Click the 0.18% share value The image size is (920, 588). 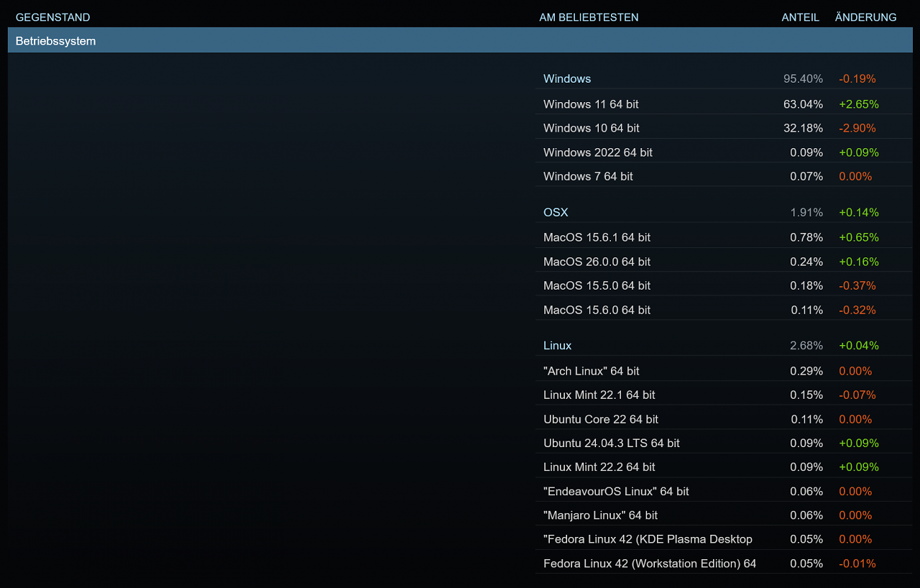[x=806, y=285]
